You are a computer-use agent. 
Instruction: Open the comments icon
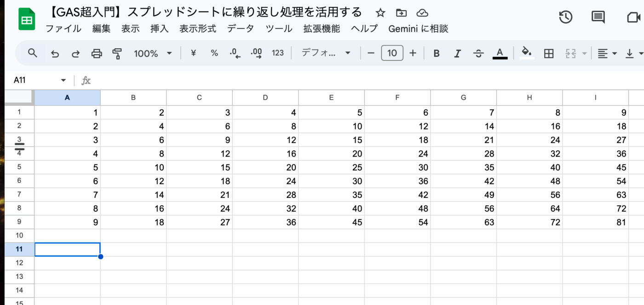click(598, 17)
